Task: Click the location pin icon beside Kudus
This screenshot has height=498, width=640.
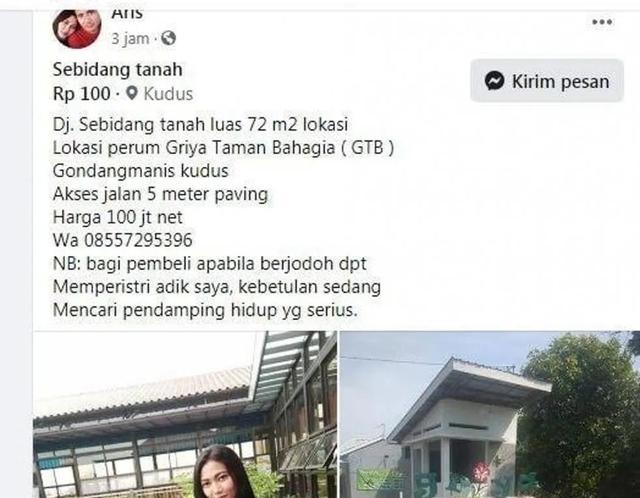Action: click(131, 93)
